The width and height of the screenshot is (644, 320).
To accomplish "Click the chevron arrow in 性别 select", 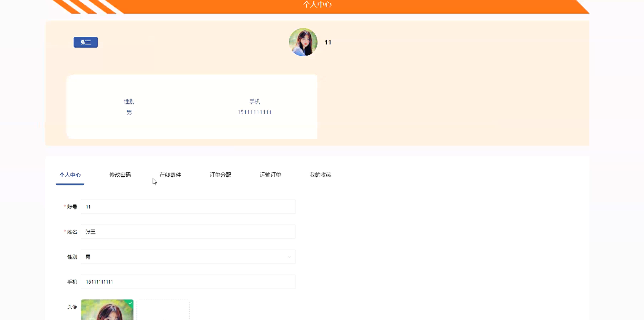I will 289,257.
